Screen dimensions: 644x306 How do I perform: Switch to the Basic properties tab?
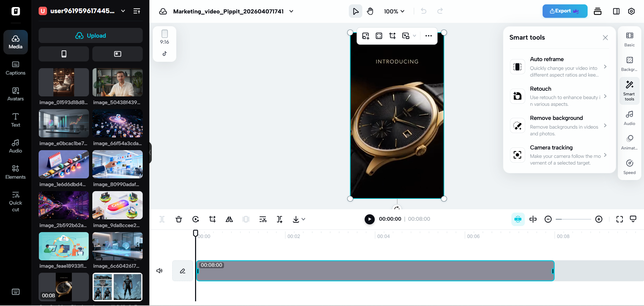tap(630, 39)
